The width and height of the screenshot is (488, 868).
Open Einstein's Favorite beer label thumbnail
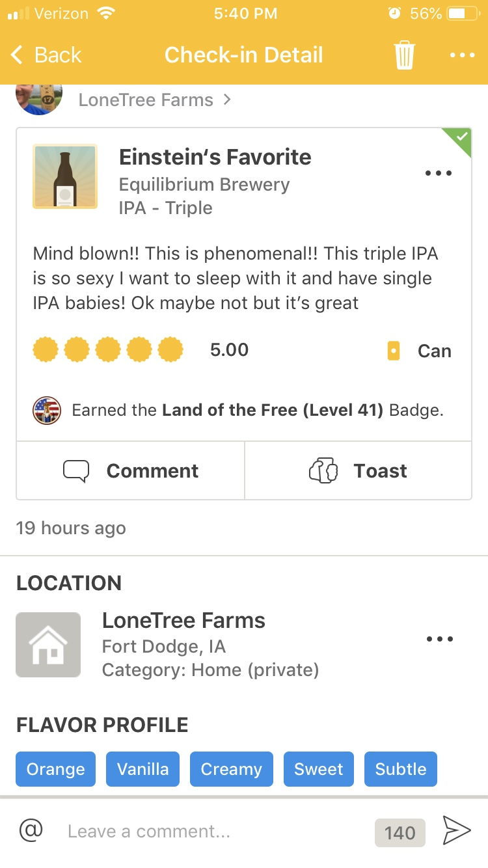65,176
